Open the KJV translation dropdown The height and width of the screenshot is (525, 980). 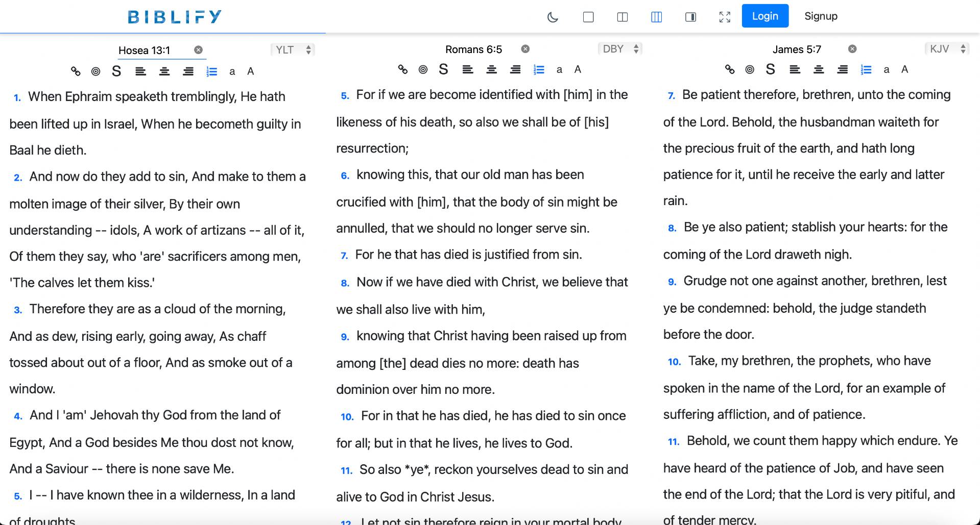point(947,49)
